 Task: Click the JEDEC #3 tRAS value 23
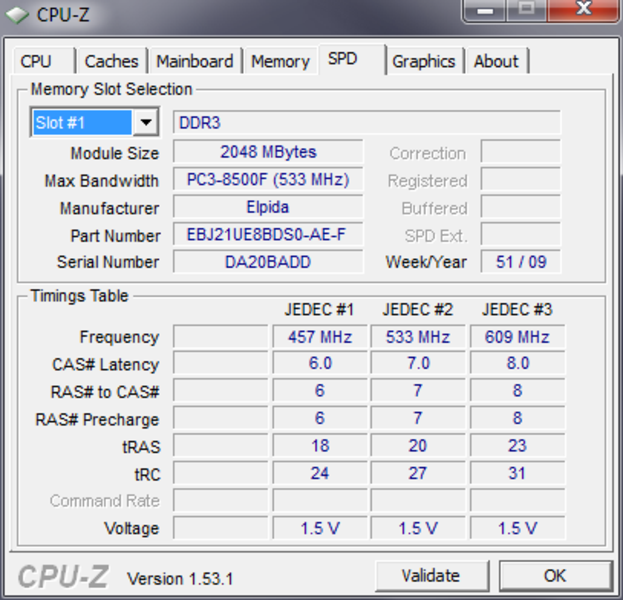click(x=517, y=445)
